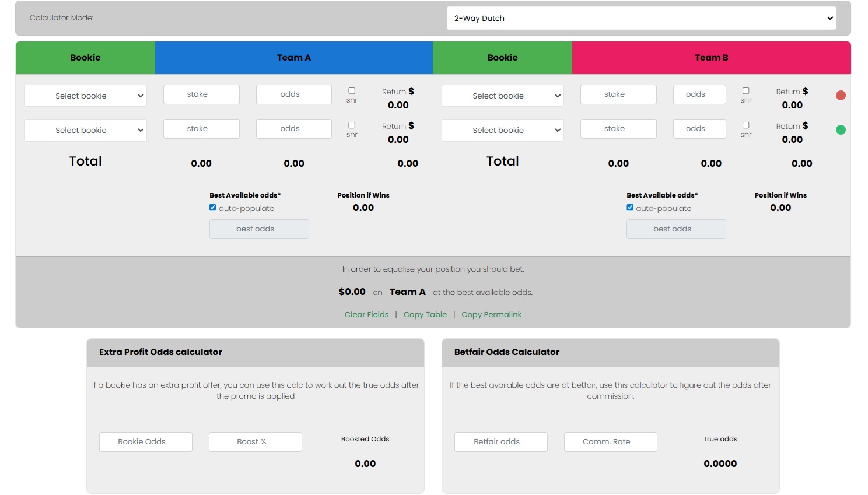
Task: Click the Copy Table link
Action: tap(425, 314)
